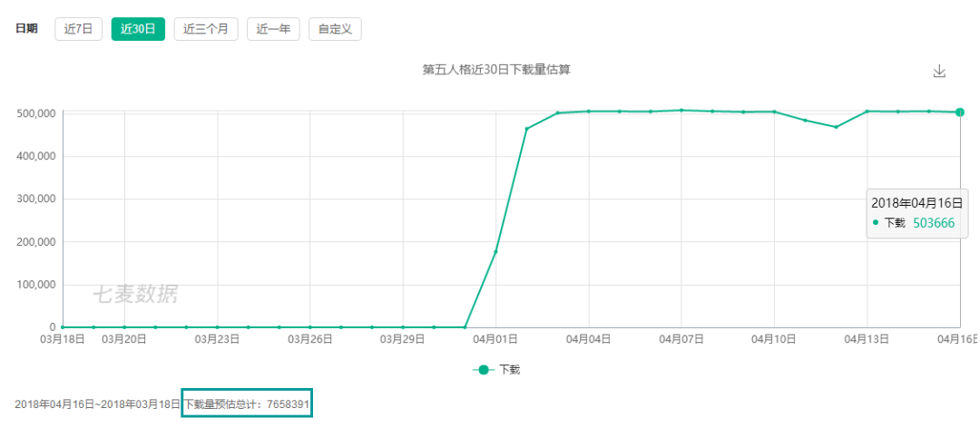This screenshot has height=428, width=980.
Task: Click the 04月07日 peak data point
Action: tap(681, 111)
